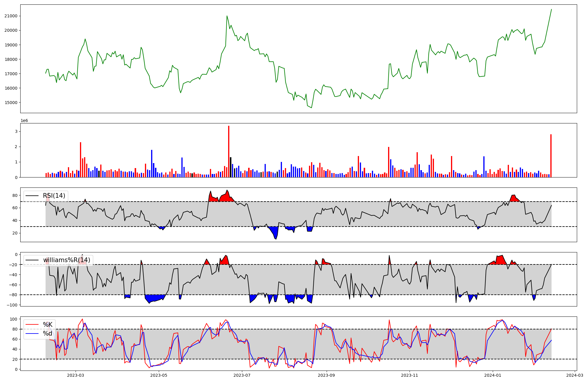Screen dimensions: 588x382
Task: Click the 21000 price axis label
Action: (11, 16)
